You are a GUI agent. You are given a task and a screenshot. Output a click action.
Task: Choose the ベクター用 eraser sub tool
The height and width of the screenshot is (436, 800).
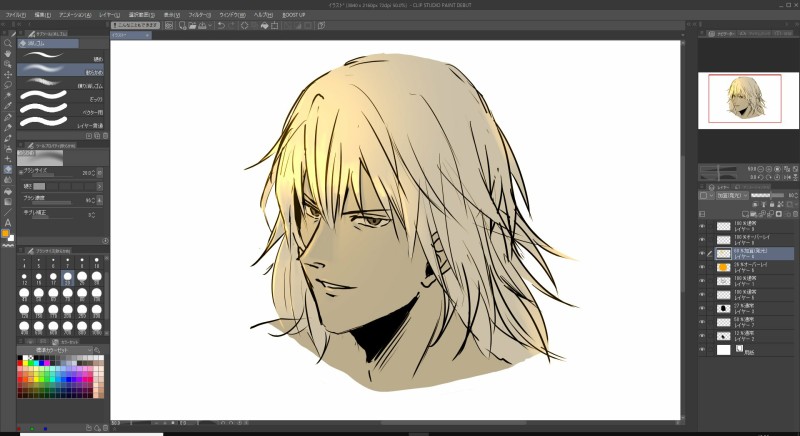click(61, 110)
